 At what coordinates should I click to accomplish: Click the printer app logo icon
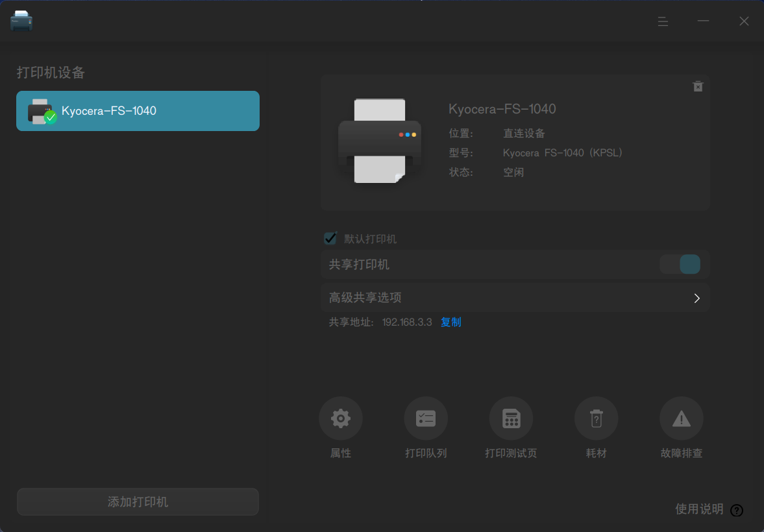pos(21,21)
